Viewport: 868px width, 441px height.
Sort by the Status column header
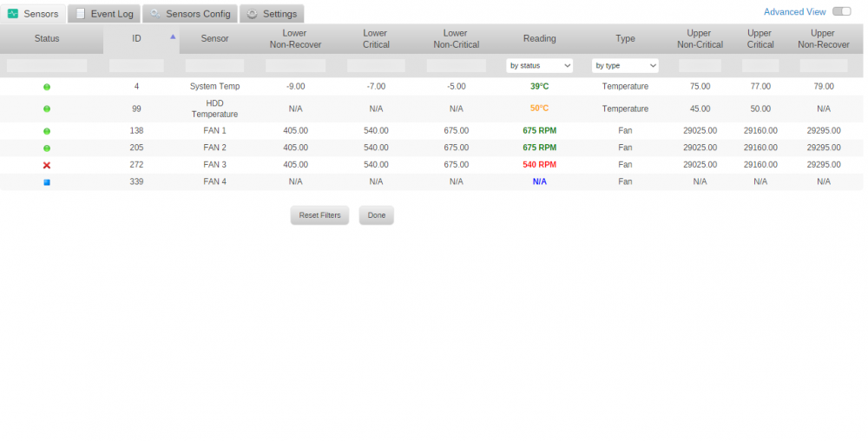[47, 39]
